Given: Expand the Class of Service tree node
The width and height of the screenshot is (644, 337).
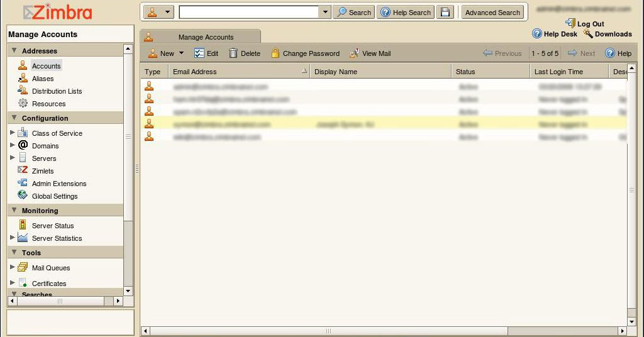Looking at the screenshot, I should tap(13, 132).
